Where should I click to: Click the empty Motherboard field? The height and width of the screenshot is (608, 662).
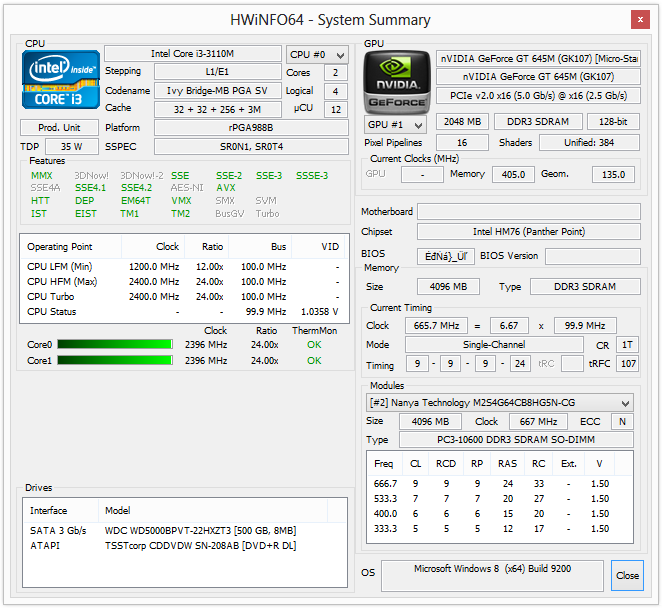click(x=529, y=212)
